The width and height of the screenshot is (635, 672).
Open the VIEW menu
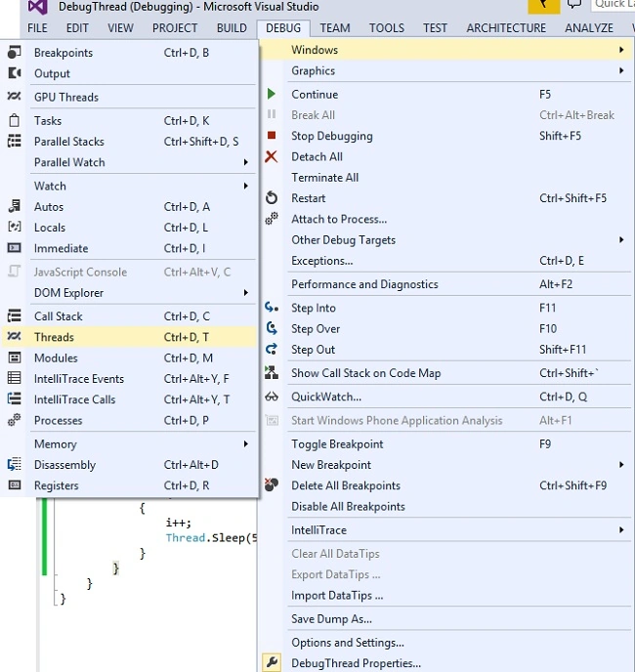[x=120, y=28]
